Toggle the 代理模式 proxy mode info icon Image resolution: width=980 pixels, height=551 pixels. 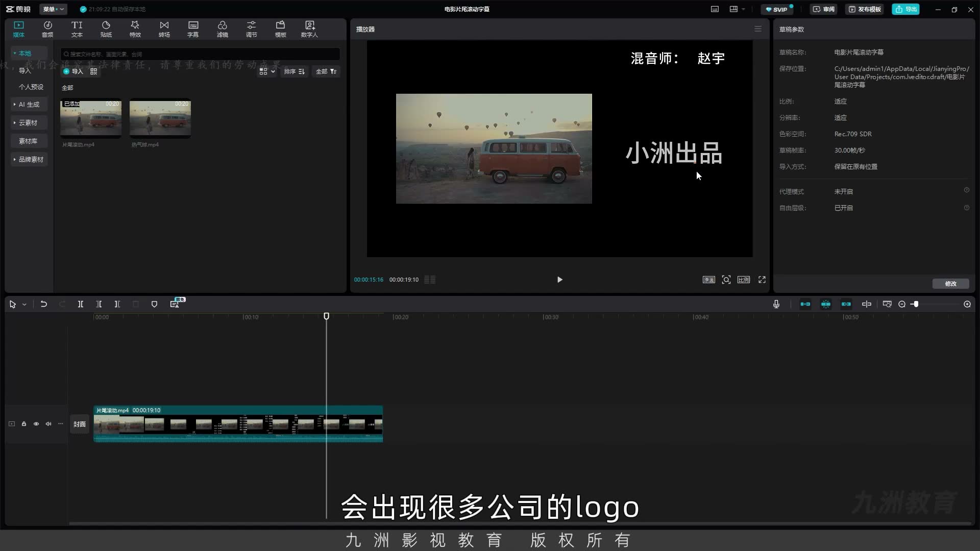(966, 190)
